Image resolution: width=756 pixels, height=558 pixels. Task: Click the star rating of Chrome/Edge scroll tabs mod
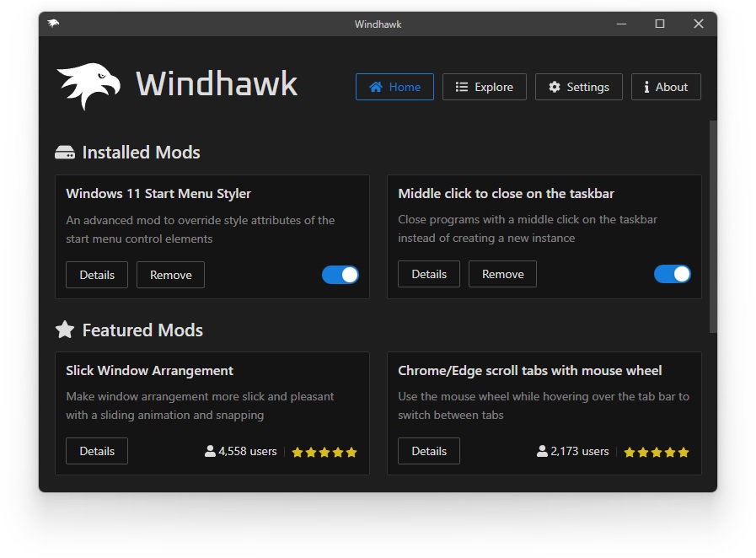pyautogui.click(x=657, y=451)
